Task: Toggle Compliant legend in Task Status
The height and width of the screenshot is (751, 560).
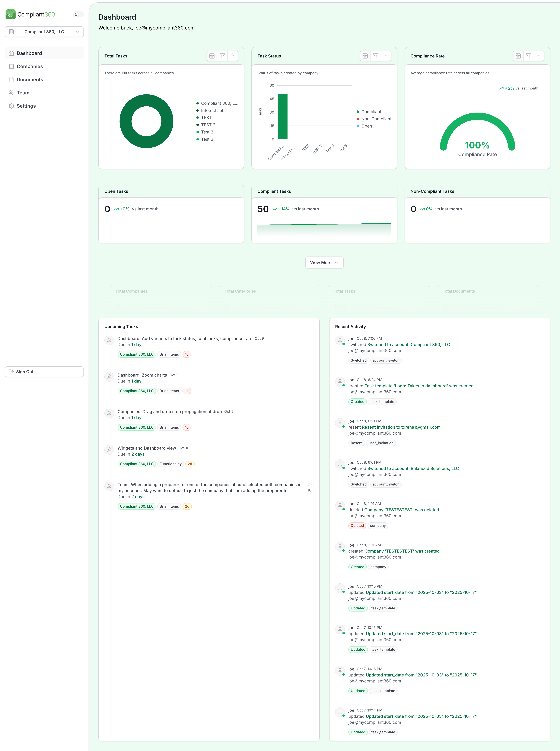Action: pos(369,112)
